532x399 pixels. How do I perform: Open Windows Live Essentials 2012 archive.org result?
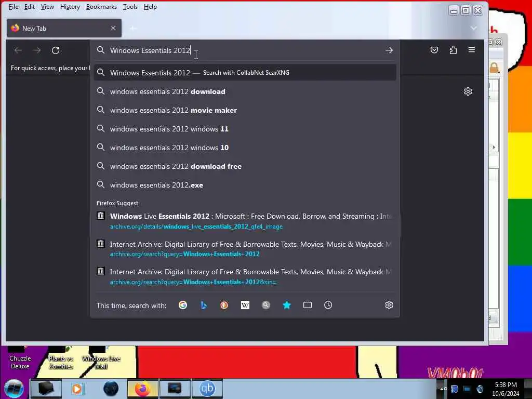(245, 221)
